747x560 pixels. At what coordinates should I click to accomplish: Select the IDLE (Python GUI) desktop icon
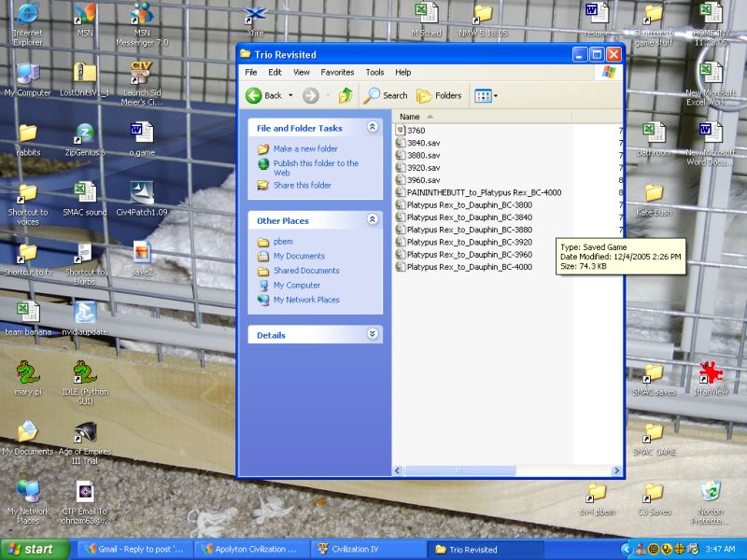click(85, 375)
